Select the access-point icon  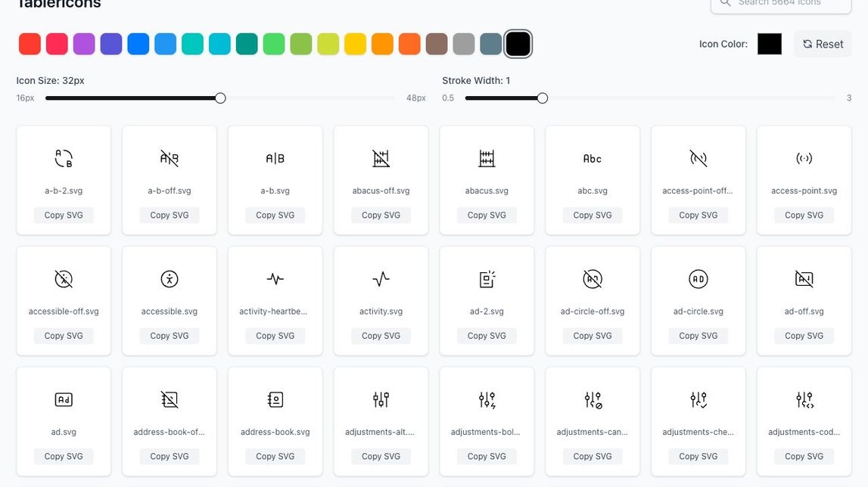(x=804, y=159)
